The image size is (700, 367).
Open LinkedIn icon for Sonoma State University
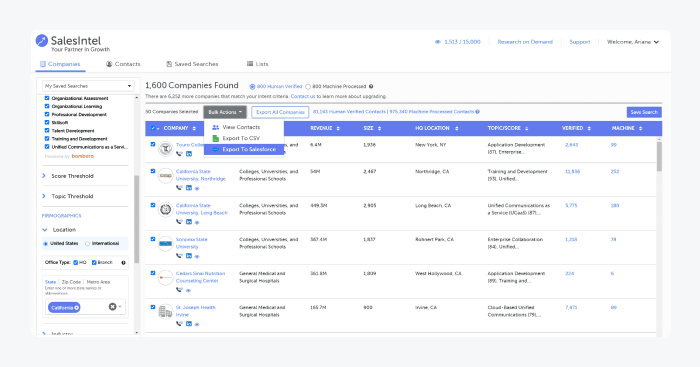[189, 256]
